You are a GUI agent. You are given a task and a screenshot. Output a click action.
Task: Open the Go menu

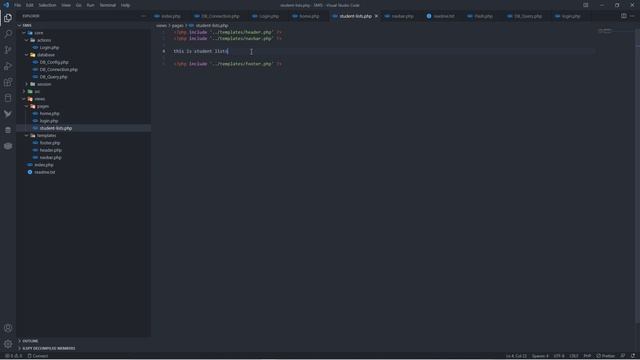pyautogui.click(x=78, y=5)
